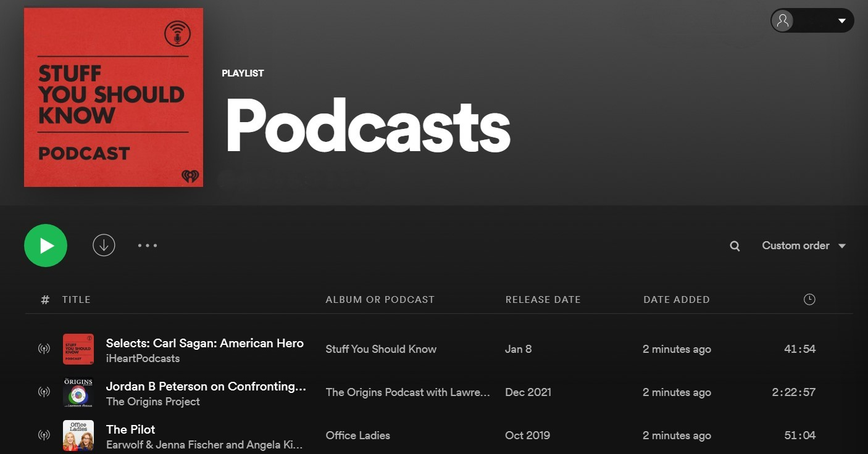Image resolution: width=868 pixels, height=454 pixels.
Task: Click '2 minutes ago' in The Pilot row
Action: point(677,435)
